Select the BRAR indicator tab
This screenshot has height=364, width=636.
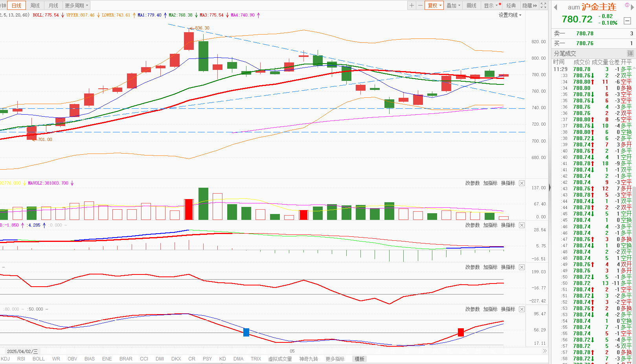(126, 359)
